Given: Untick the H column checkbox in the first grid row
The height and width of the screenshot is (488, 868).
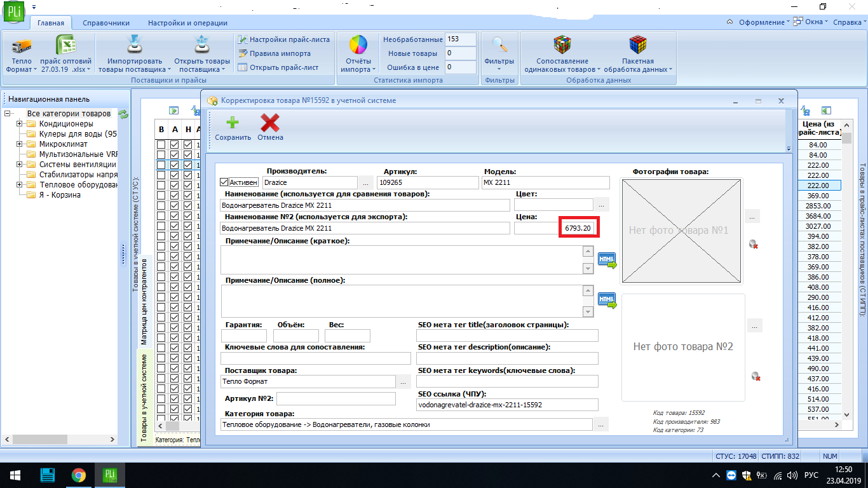Looking at the screenshot, I should tap(187, 145).
